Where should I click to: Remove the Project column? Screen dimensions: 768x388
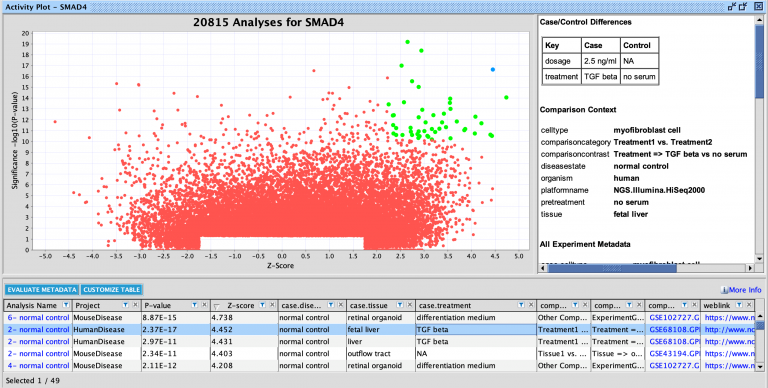point(135,305)
